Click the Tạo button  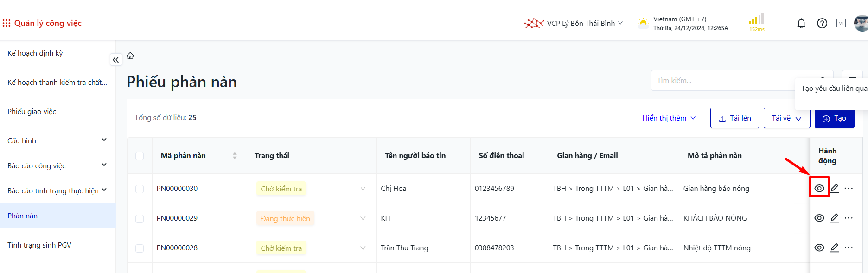coord(834,118)
